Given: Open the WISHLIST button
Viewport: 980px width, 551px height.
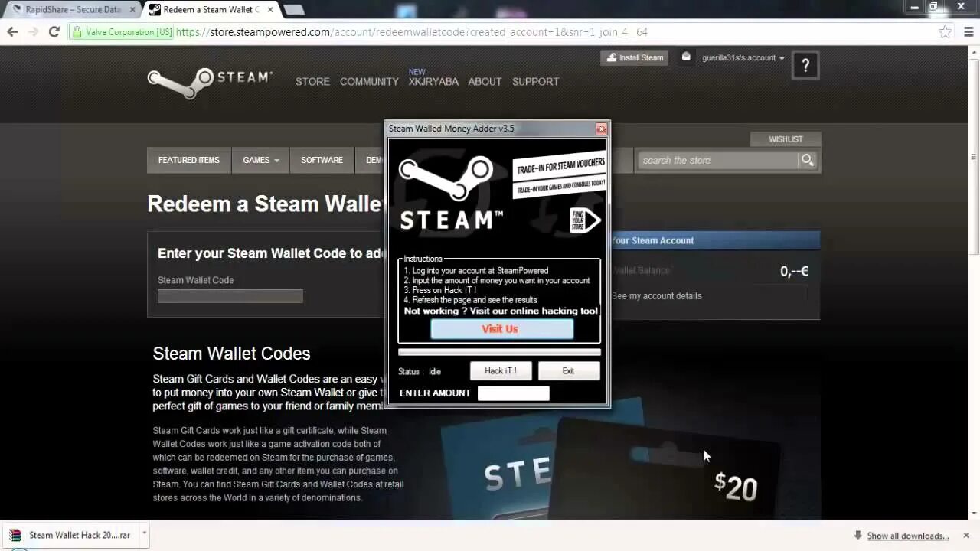Looking at the screenshot, I should click(785, 139).
